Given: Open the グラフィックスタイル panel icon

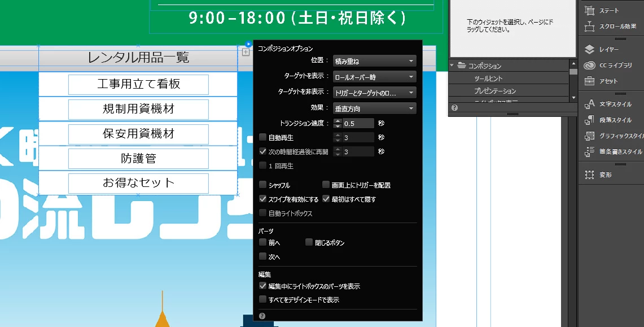Looking at the screenshot, I should coord(589,136).
